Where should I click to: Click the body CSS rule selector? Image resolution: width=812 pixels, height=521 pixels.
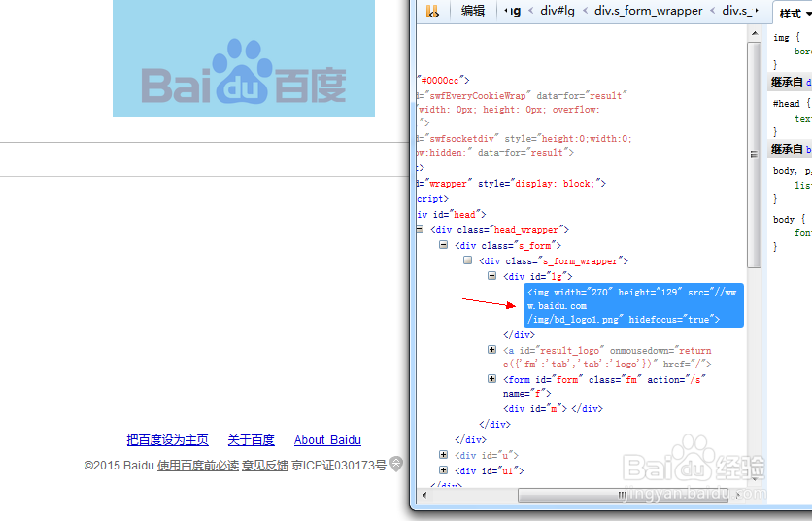784,220
